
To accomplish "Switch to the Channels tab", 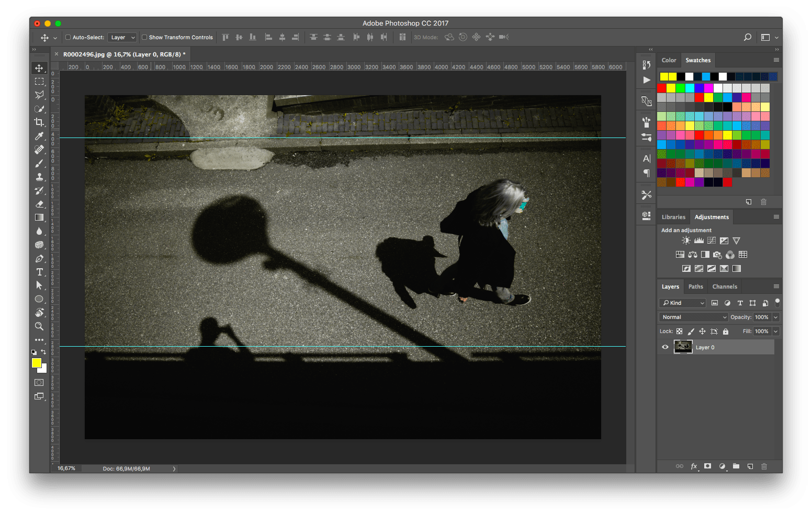I will tap(725, 287).
